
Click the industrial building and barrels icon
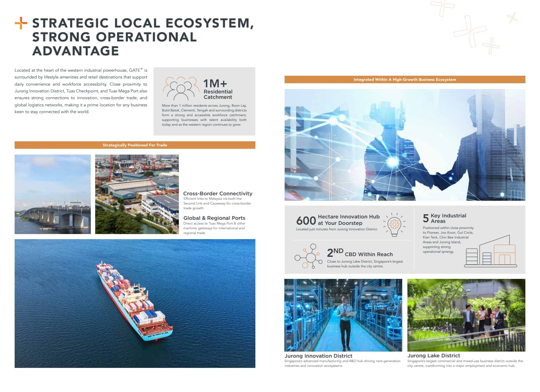[491, 251]
